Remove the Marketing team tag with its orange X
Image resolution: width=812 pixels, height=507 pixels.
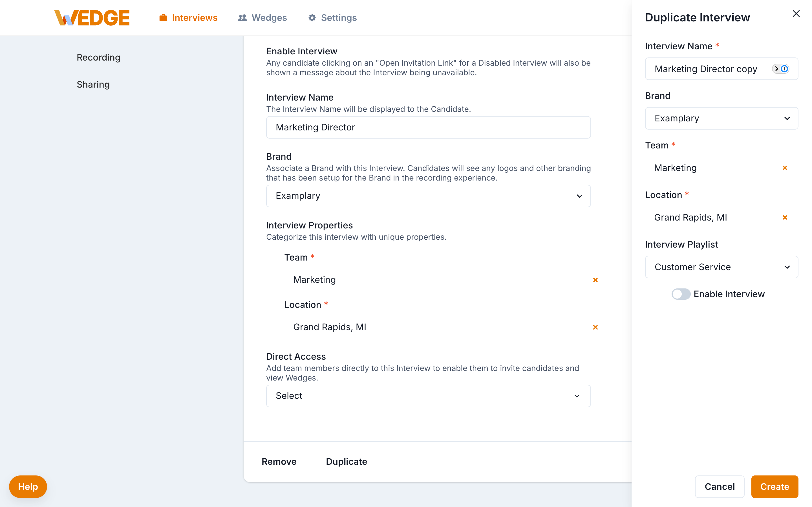(595, 279)
